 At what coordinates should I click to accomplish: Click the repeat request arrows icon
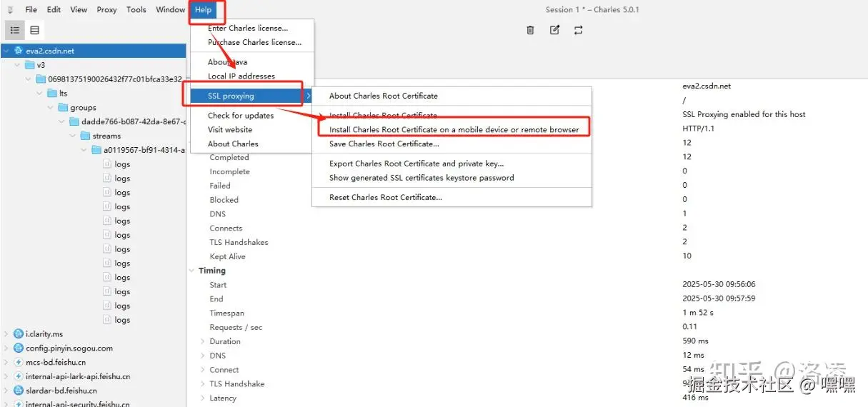point(579,30)
